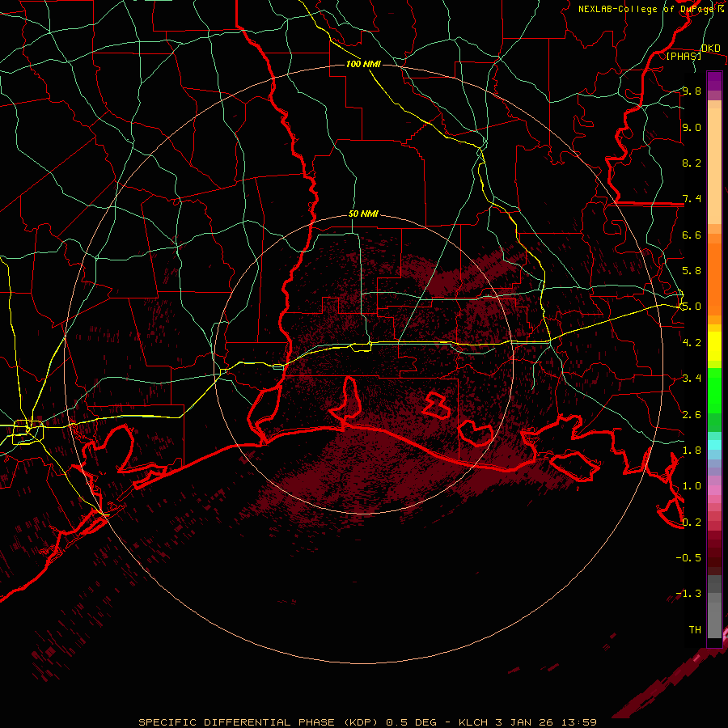Click the 9.0 value on the color scale
The width and height of the screenshot is (728, 728).
coord(692,127)
